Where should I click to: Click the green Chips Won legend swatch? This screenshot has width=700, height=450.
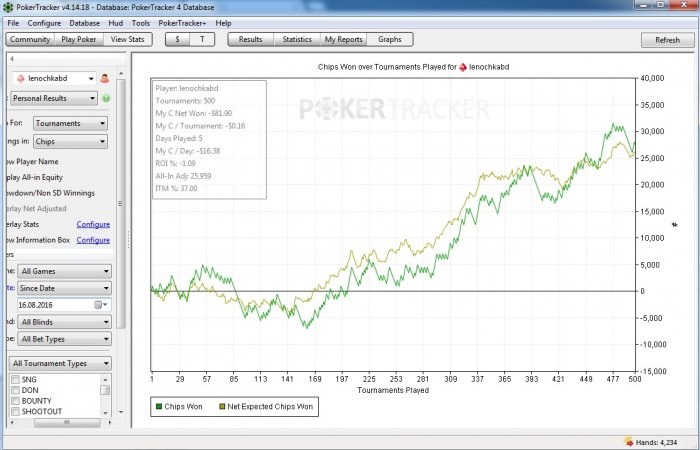[158, 407]
